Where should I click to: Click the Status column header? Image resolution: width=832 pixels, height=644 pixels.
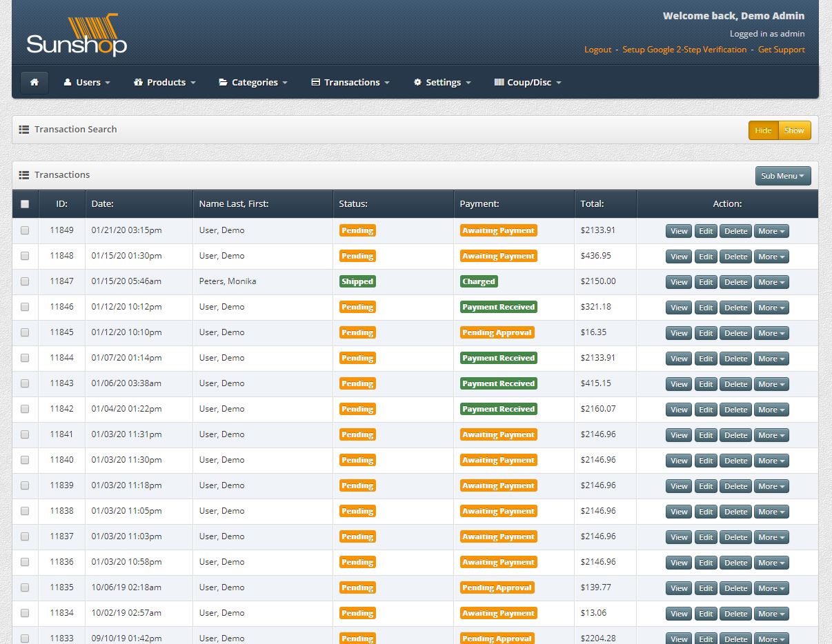353,204
